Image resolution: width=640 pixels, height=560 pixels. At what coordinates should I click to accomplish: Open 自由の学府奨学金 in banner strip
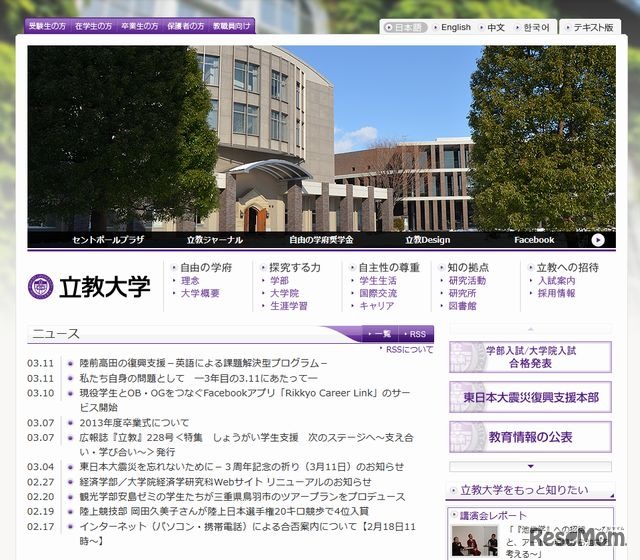(321, 240)
